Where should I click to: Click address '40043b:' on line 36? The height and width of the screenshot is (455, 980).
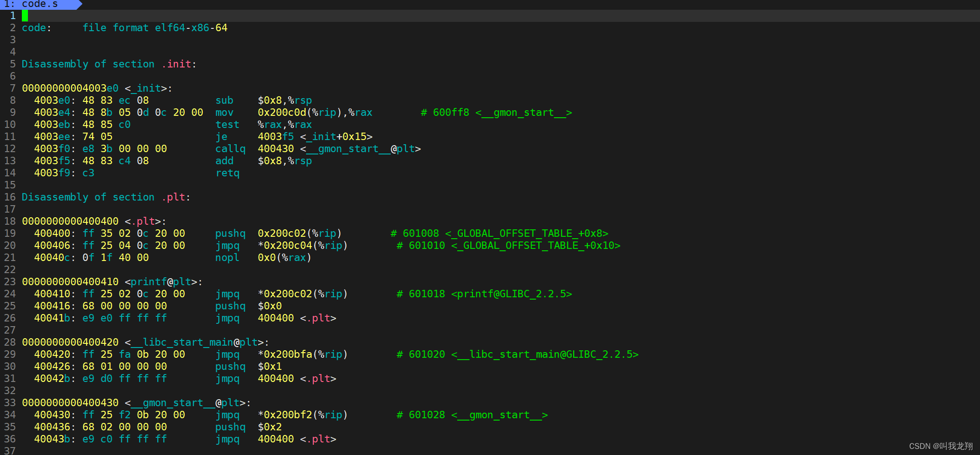pyautogui.click(x=55, y=439)
